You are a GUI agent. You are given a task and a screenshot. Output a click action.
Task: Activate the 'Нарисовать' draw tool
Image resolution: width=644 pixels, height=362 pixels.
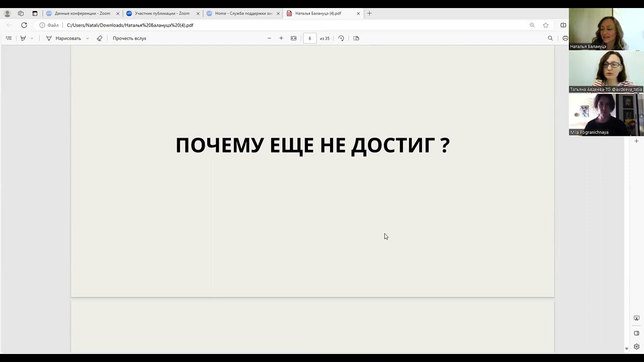tap(63, 38)
